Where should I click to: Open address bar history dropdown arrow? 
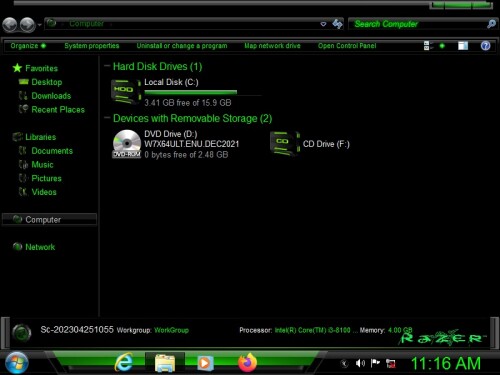(x=323, y=24)
